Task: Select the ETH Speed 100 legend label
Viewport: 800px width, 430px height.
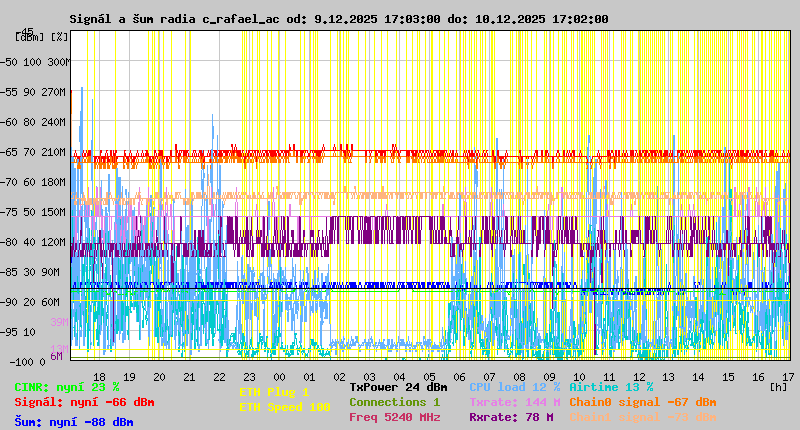Action: (x=284, y=407)
